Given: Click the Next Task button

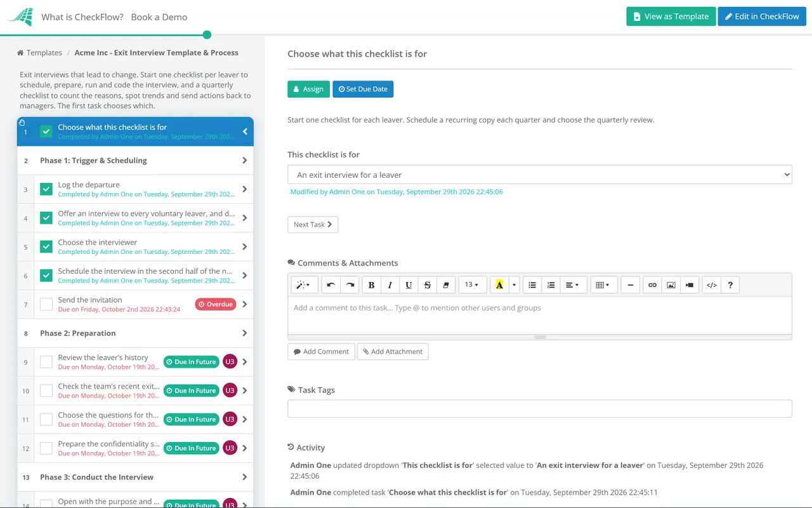Looking at the screenshot, I should tap(313, 224).
